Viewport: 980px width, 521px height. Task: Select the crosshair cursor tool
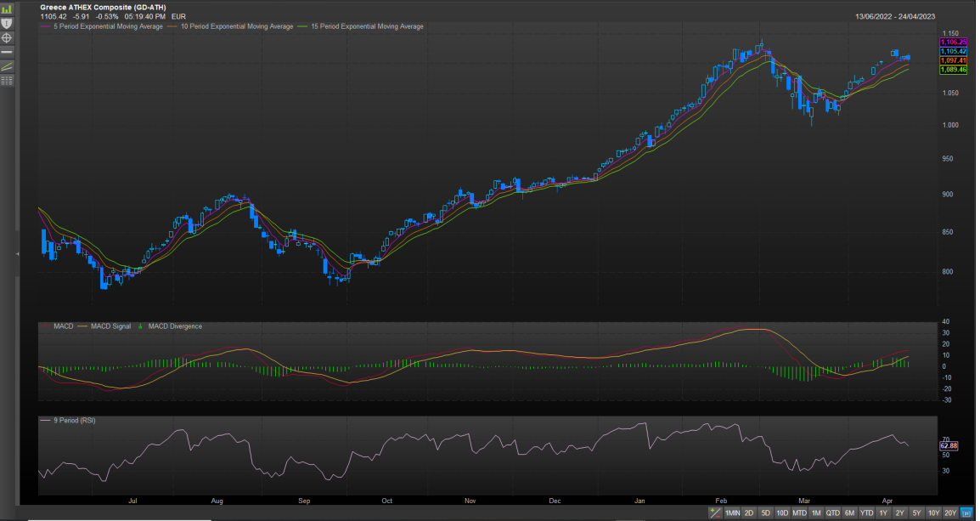(x=7, y=37)
